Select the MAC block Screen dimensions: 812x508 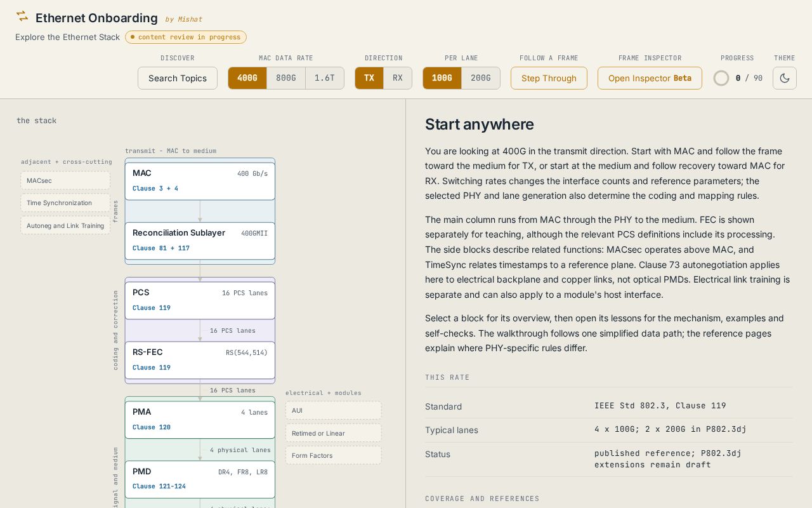200,181
